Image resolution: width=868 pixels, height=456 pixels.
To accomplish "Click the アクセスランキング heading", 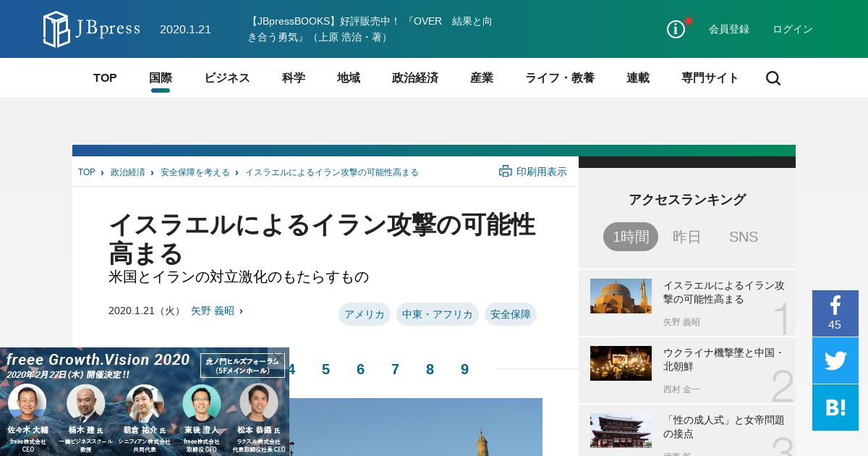I will (x=687, y=200).
